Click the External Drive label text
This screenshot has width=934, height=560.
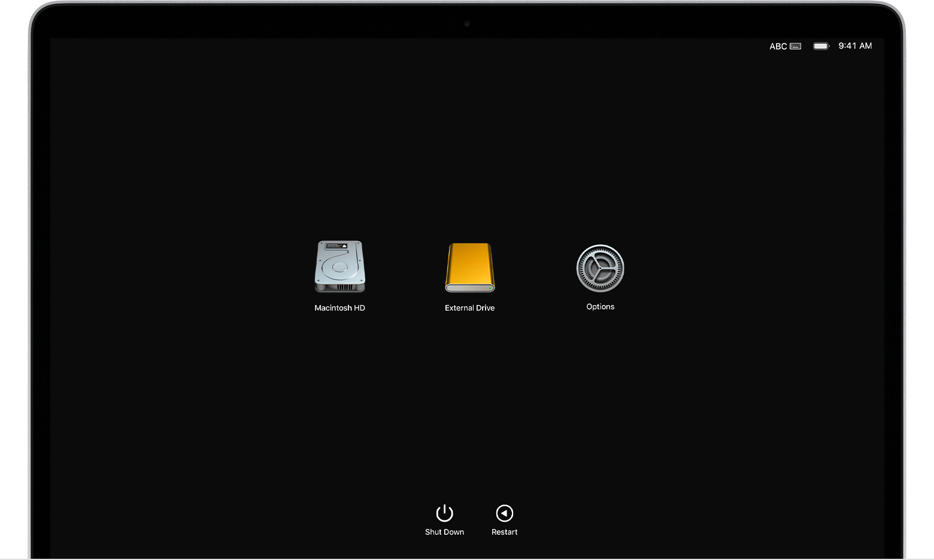[x=469, y=308]
